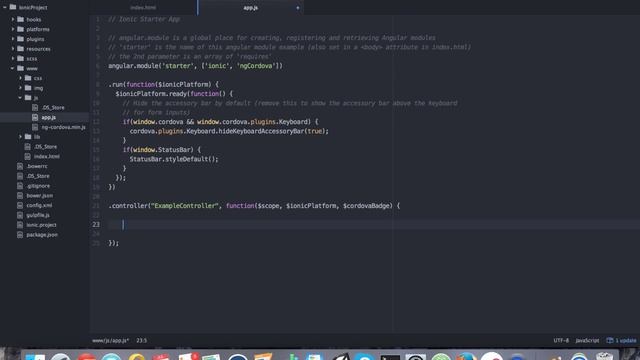
Task: Collapse the js folder arrow
Action: click(x=20, y=98)
